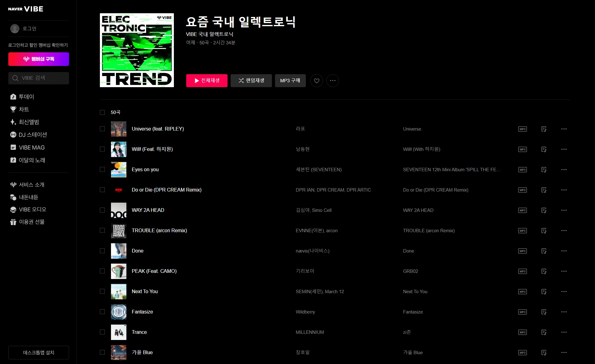Open more options menu for Eyes on you
This screenshot has height=364, width=595.
564,170
